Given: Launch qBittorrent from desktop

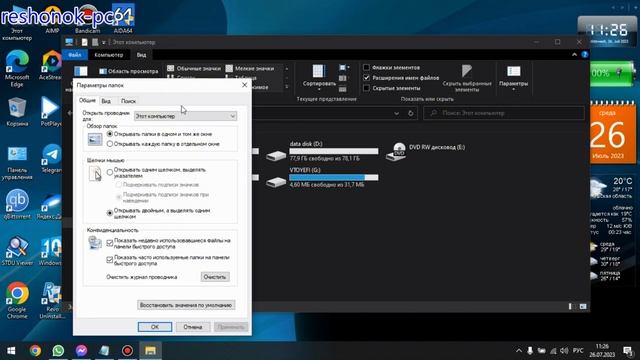Looking at the screenshot, I should coord(17,204).
